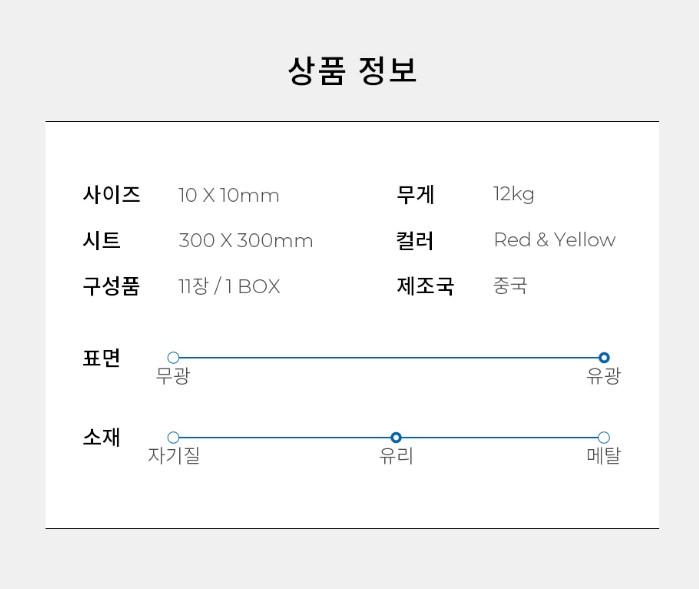Image resolution: width=699 pixels, height=589 pixels.
Task: Click the 무게 label
Action: 416,195
